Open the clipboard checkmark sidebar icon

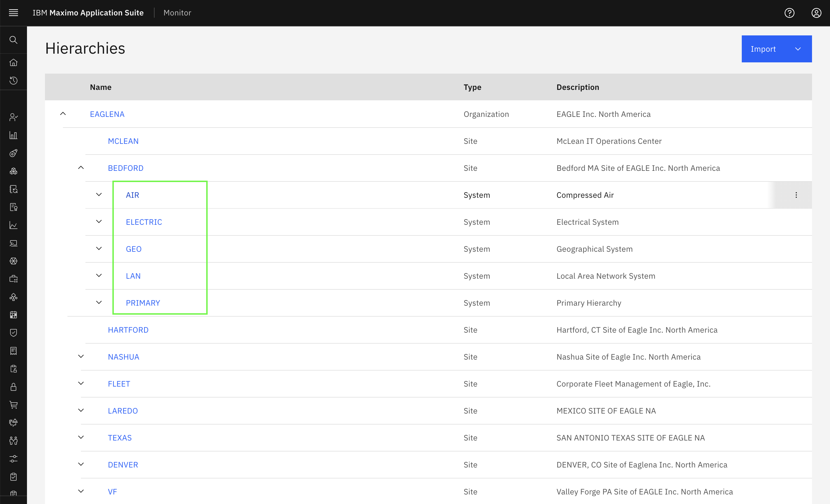tap(13, 477)
